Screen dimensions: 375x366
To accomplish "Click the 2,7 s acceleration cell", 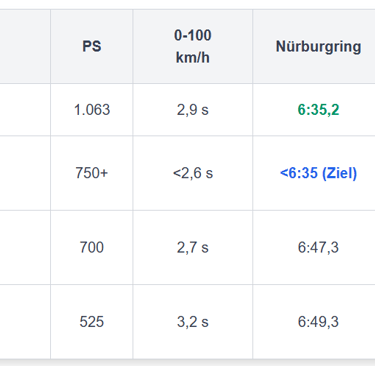I will [193, 247].
